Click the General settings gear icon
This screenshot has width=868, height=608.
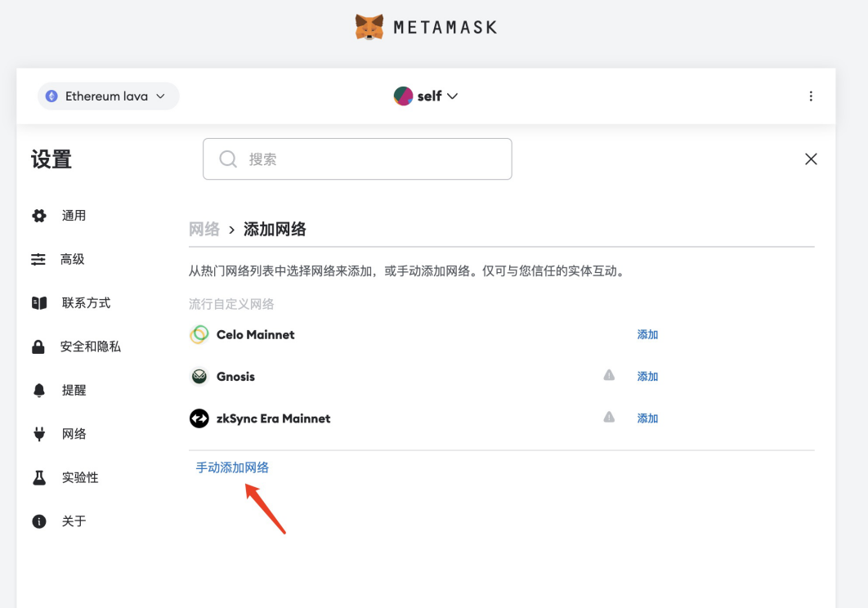coord(38,216)
